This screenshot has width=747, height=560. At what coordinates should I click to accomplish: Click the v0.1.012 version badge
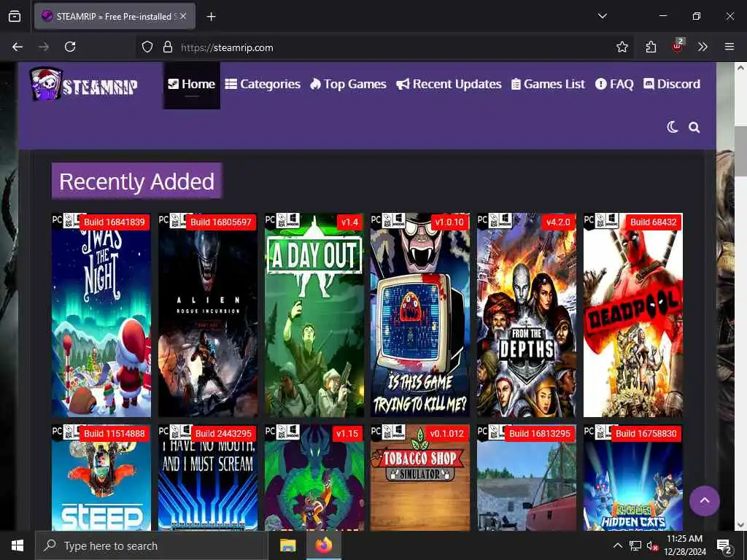tap(447, 433)
